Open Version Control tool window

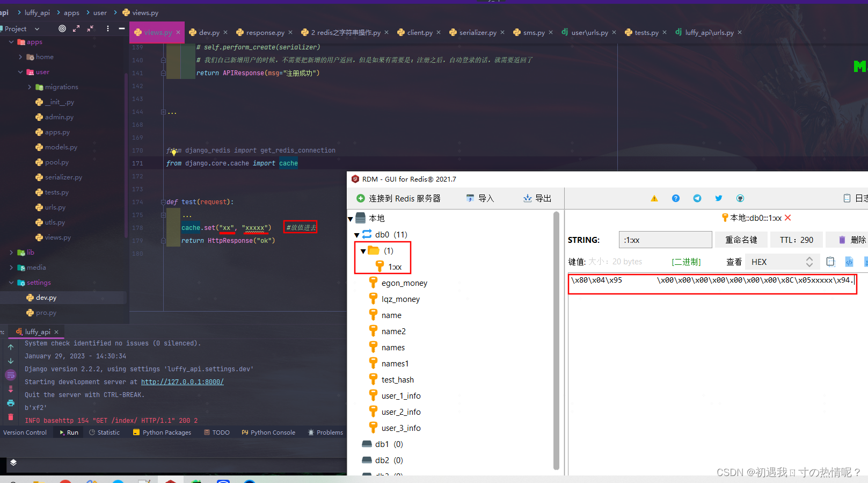point(25,432)
